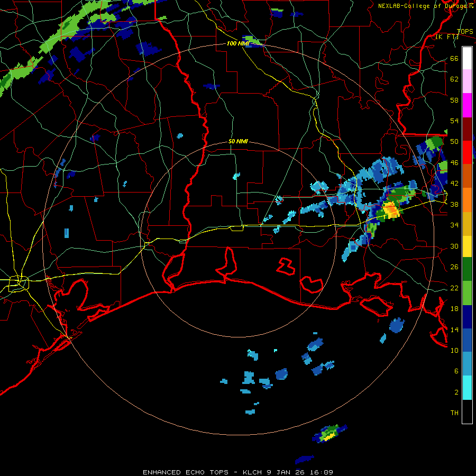This screenshot has height=476, width=476.
Task: Select the 18 legend value
Action: [454, 308]
